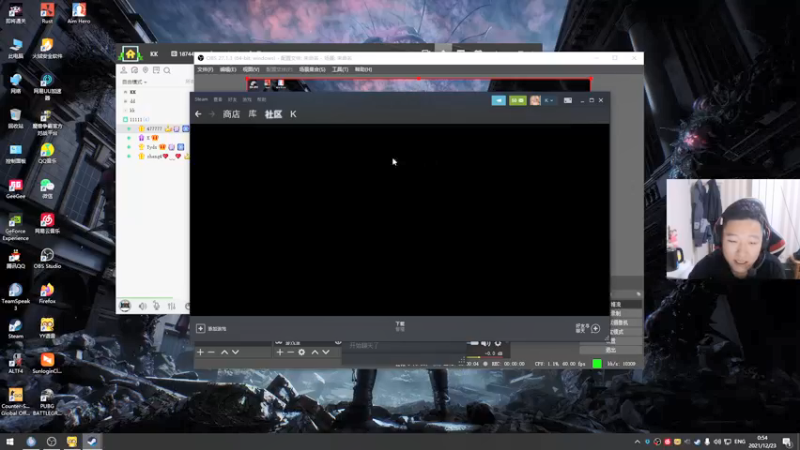The image size is (800, 450).
Task: Open the 库 (Library) tab in Steam
Action: [x=252, y=114]
